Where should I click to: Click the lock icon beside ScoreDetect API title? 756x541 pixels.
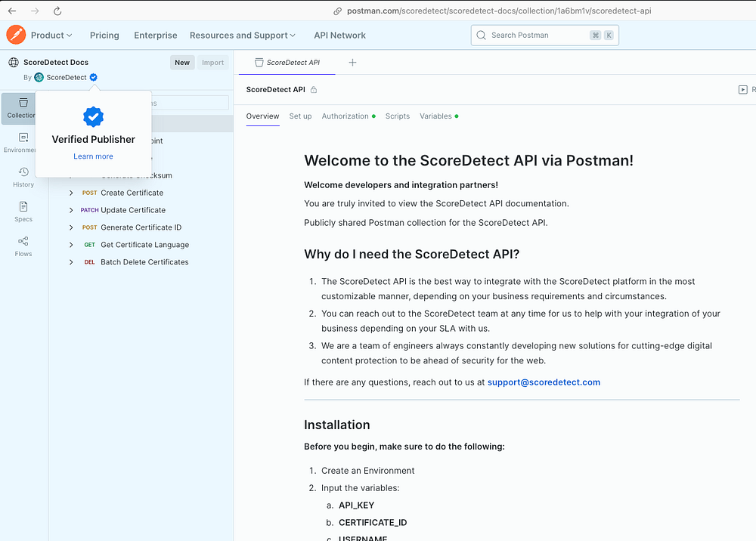pyautogui.click(x=314, y=90)
